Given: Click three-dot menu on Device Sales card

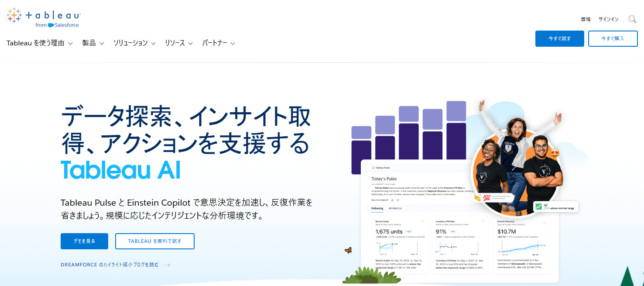Looking at the screenshot, I should [x=423, y=221].
